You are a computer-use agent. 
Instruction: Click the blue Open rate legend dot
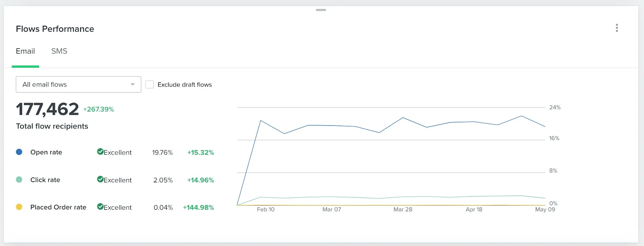click(19, 152)
